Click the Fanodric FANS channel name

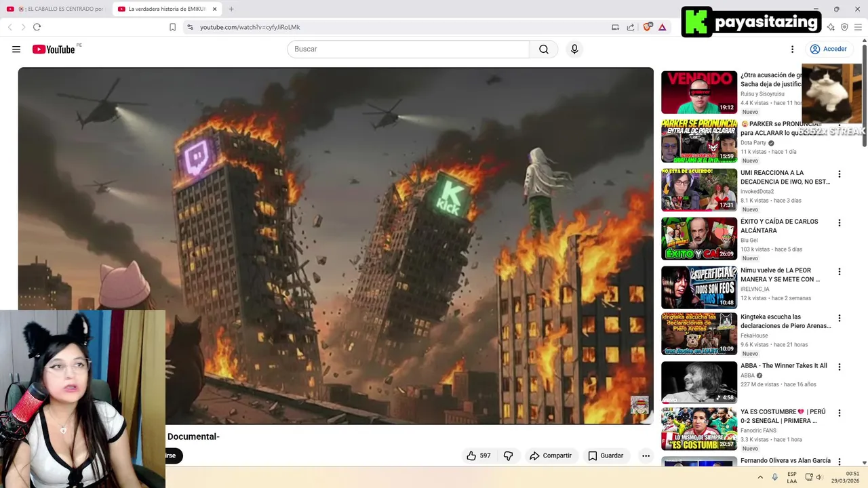click(759, 430)
